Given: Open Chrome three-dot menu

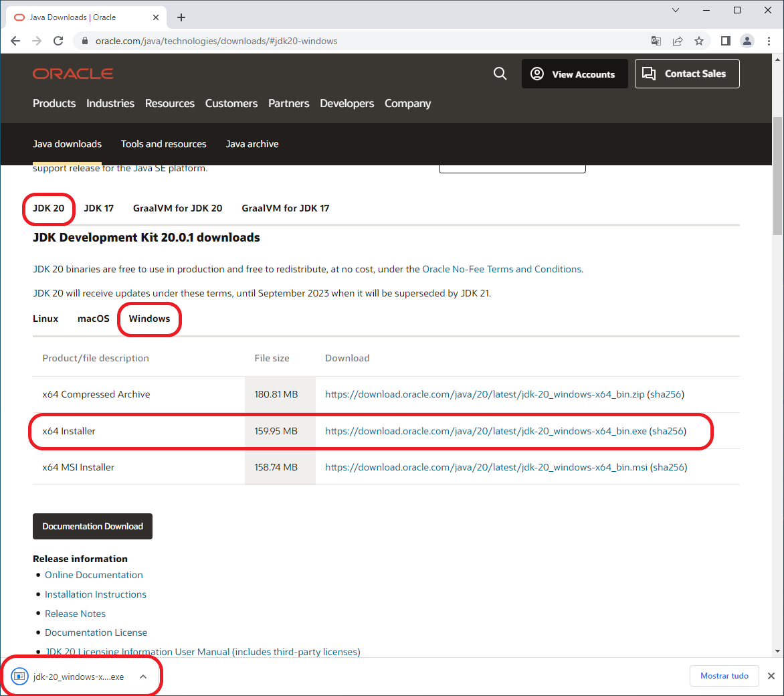Looking at the screenshot, I should click(769, 41).
